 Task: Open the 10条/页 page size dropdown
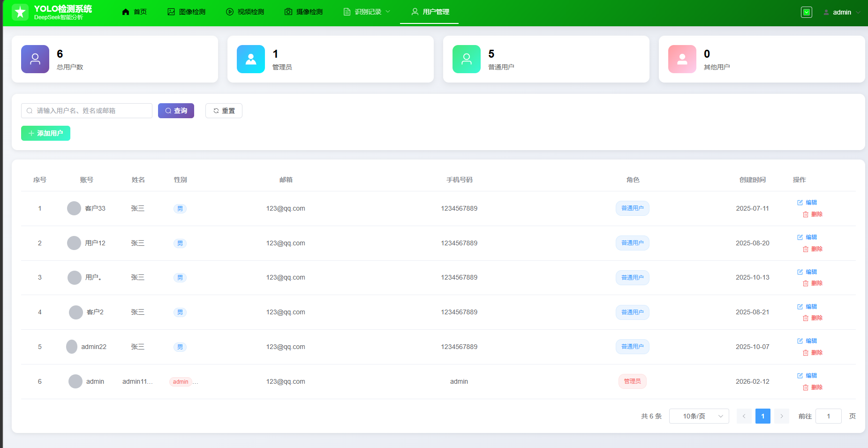[x=699, y=416]
